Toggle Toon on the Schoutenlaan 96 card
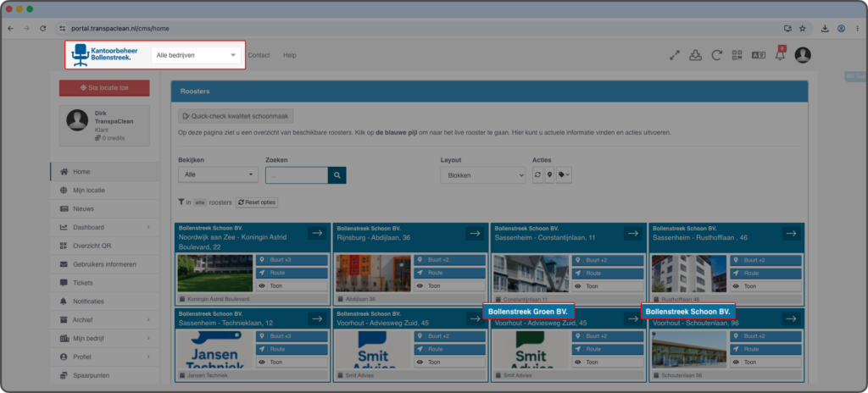 tap(765, 362)
